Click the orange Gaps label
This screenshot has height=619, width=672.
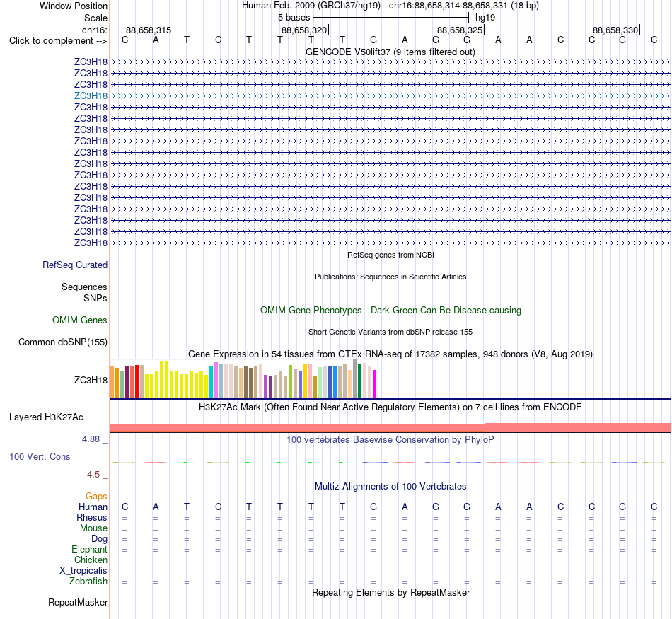coord(96,497)
